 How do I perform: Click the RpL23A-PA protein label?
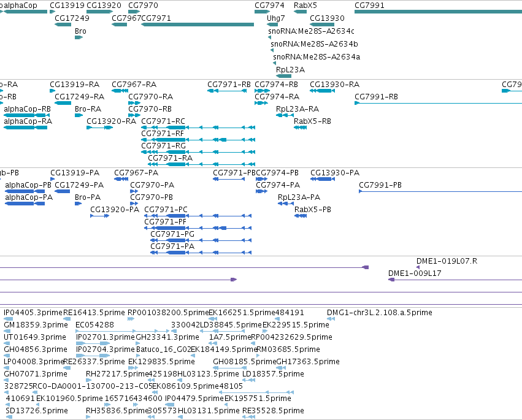(299, 197)
